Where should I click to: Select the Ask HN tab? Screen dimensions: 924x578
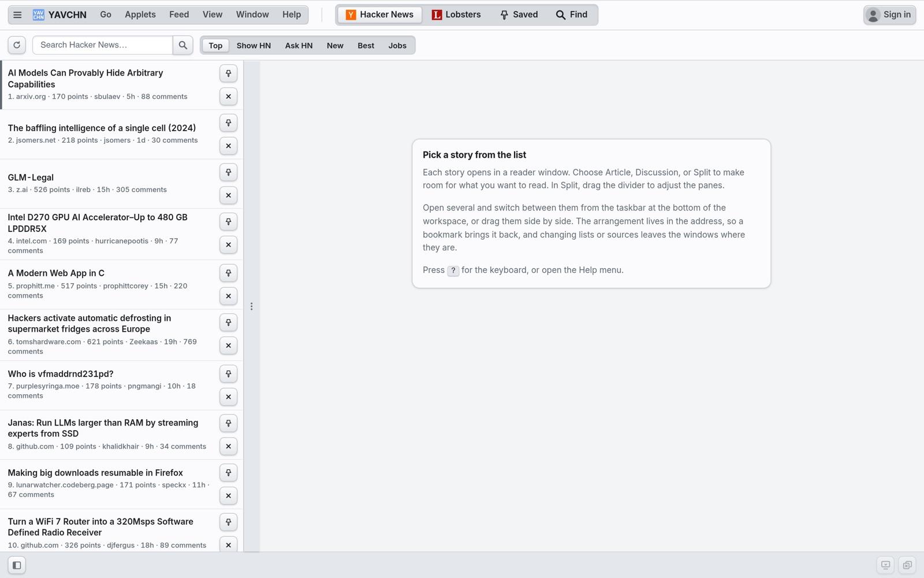[299, 46]
